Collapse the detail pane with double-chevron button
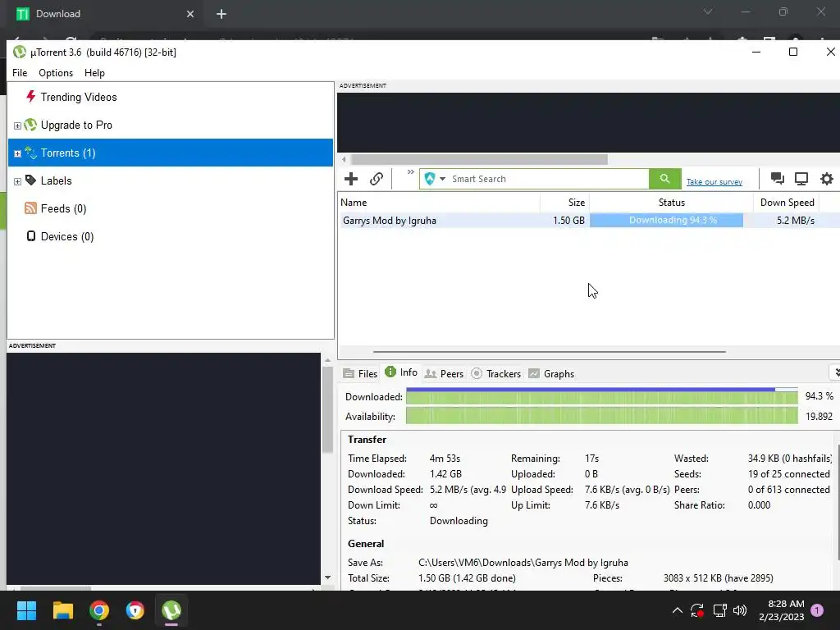The width and height of the screenshot is (840, 630). 835,372
